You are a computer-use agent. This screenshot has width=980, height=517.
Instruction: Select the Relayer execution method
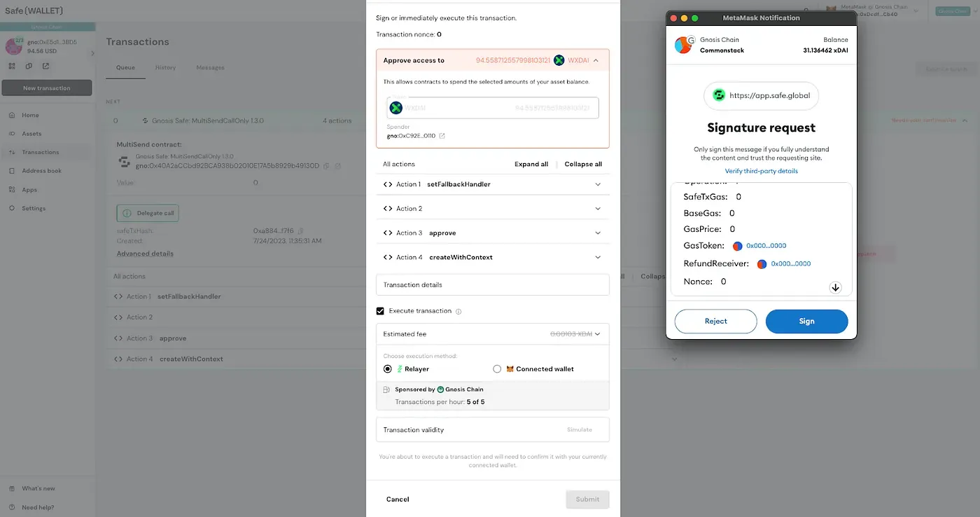388,368
